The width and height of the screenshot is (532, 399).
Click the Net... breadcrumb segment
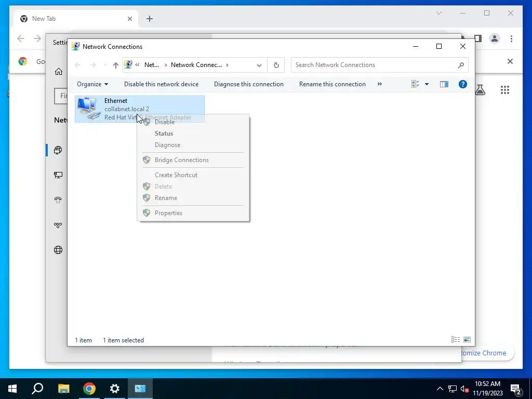point(152,65)
